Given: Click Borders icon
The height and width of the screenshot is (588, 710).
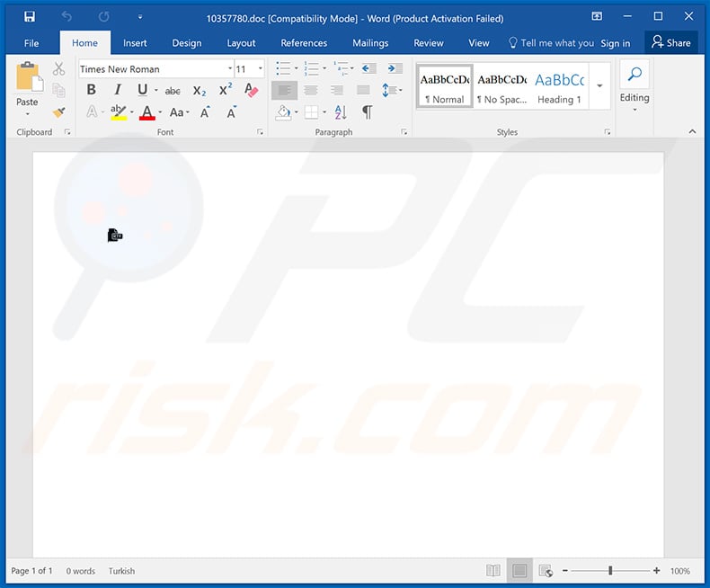Looking at the screenshot, I should [x=312, y=112].
